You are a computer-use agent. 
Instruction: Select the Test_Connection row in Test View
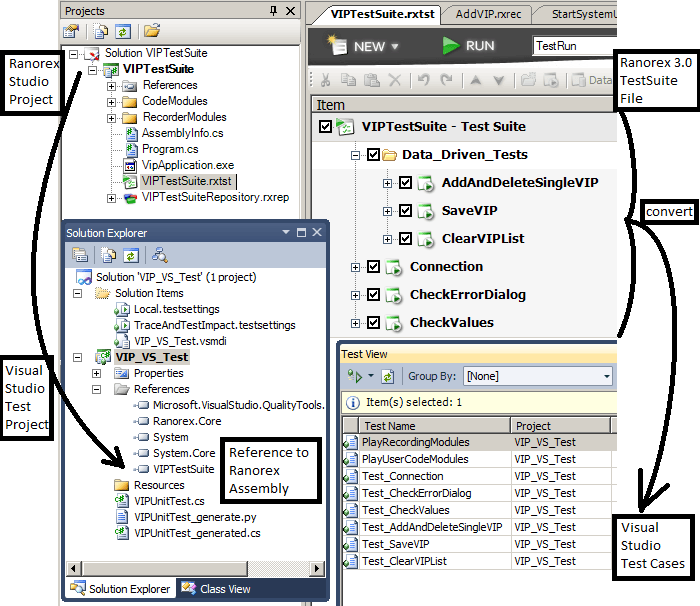(479, 476)
